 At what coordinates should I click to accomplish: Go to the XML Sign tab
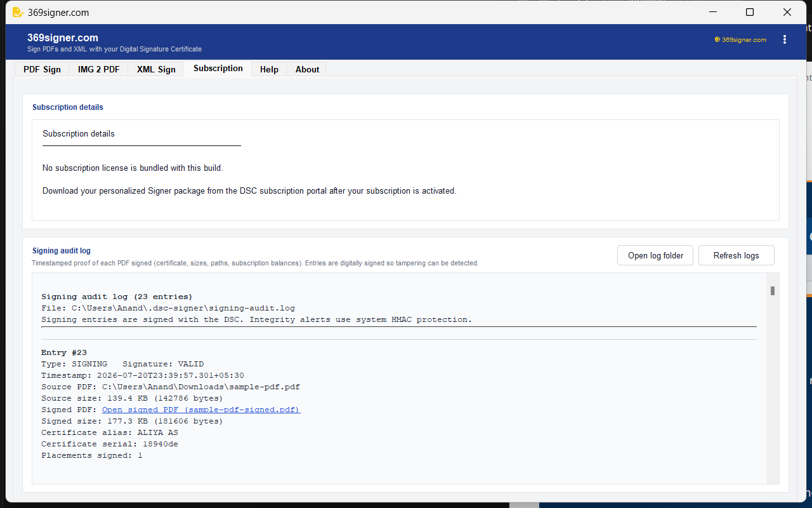tap(156, 69)
